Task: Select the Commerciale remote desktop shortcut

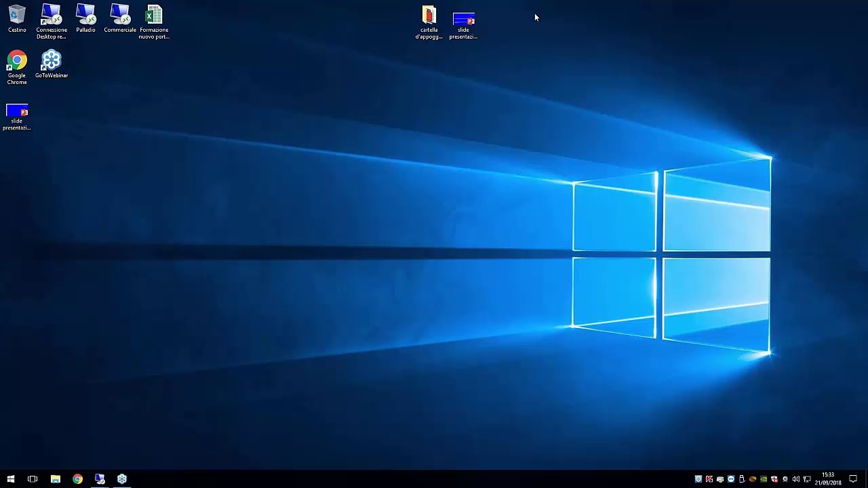Action: (x=120, y=19)
